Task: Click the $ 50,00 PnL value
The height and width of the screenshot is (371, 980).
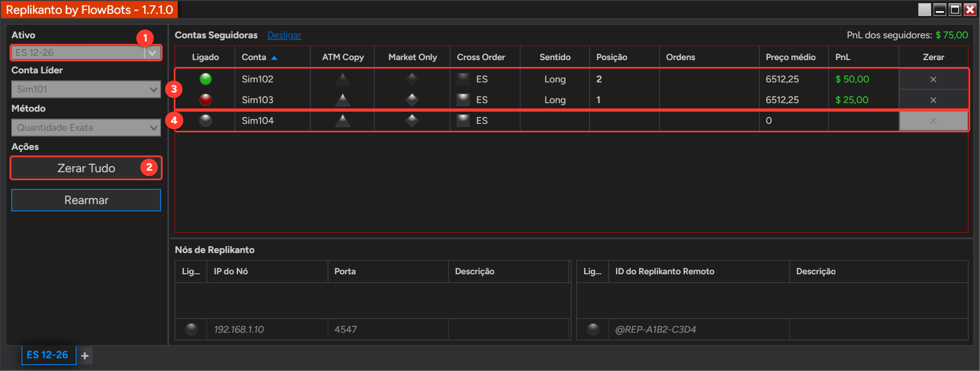Action: (x=852, y=79)
